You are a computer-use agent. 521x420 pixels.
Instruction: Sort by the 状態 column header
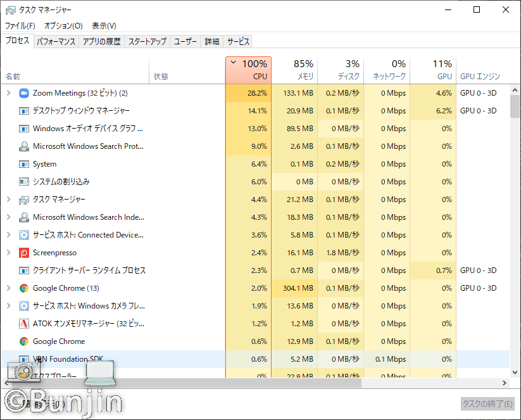tap(187, 70)
